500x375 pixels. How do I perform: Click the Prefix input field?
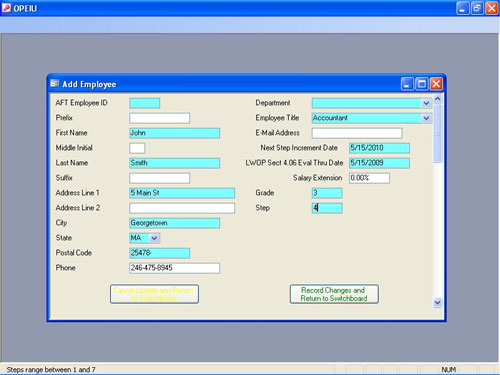pos(160,118)
